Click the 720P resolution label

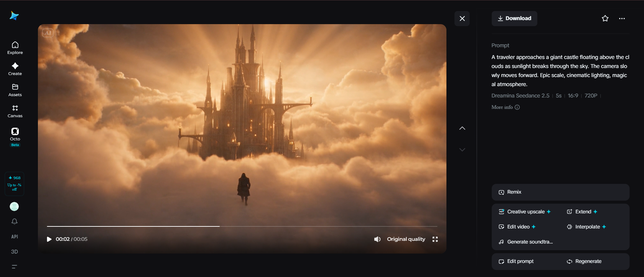pos(591,96)
